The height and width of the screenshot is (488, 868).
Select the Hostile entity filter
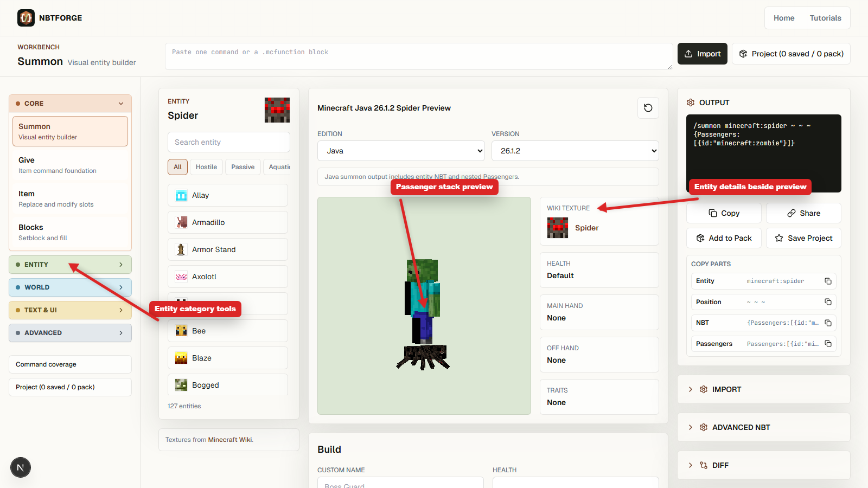point(206,167)
